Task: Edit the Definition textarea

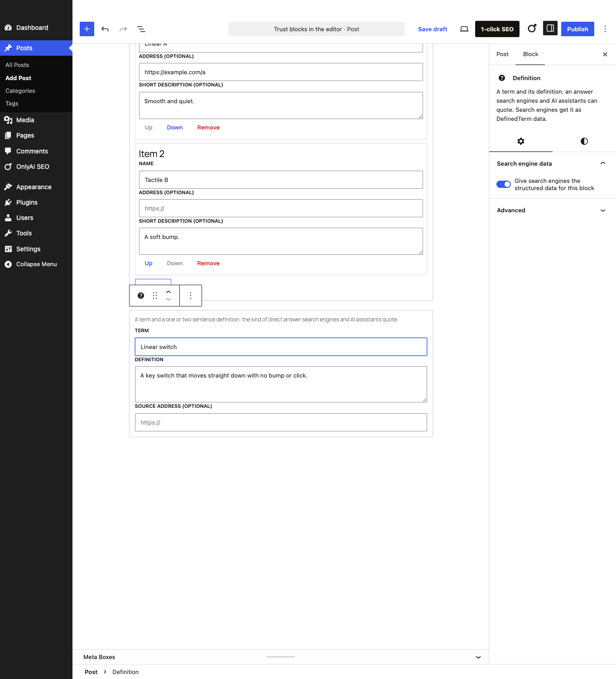Action: click(281, 384)
